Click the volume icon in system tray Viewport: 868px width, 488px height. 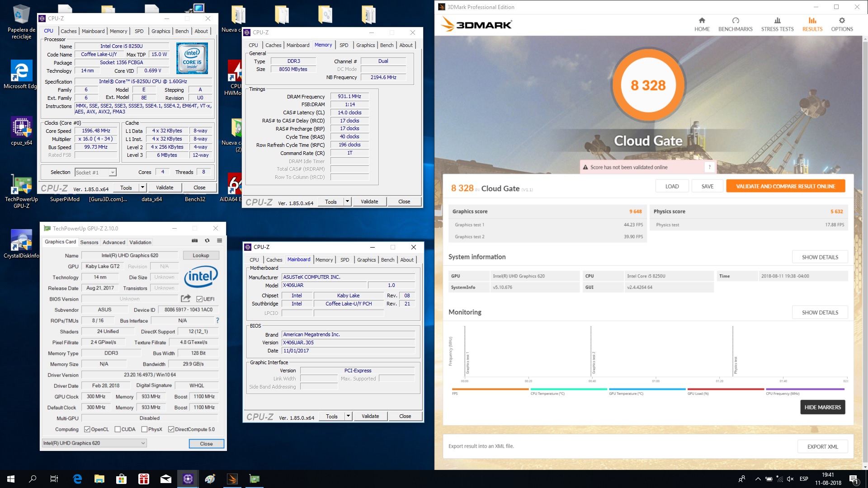point(790,479)
